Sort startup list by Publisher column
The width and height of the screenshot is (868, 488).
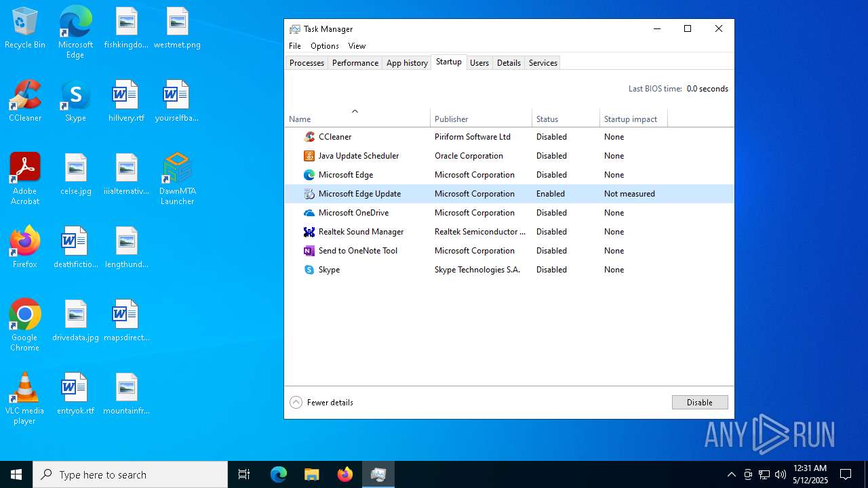pos(481,119)
